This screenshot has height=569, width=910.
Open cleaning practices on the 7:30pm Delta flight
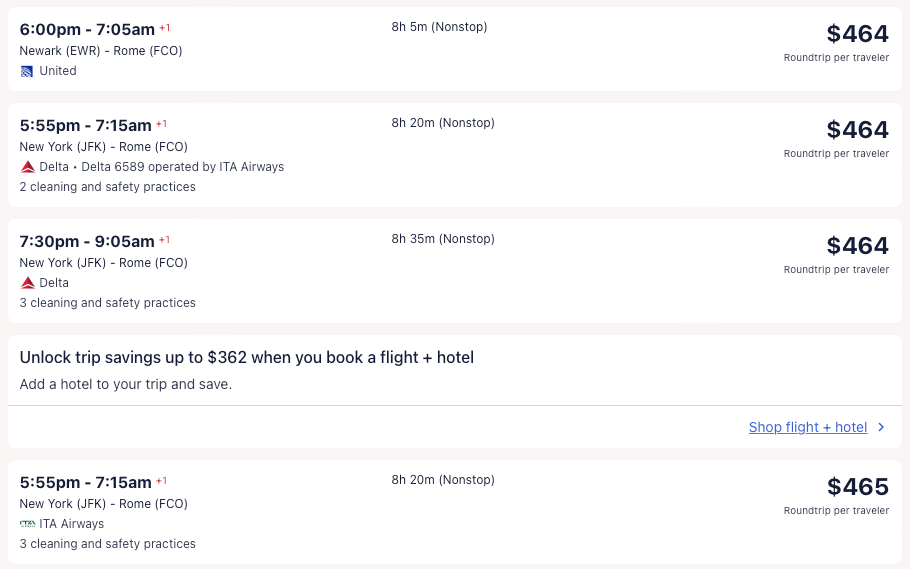click(x=107, y=303)
